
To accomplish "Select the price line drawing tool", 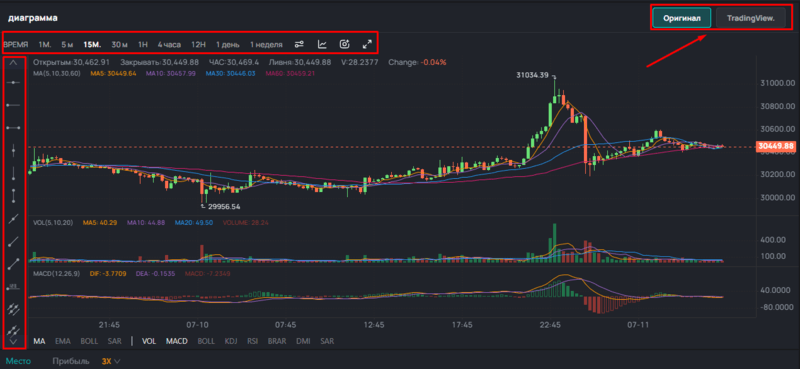I will (x=14, y=287).
